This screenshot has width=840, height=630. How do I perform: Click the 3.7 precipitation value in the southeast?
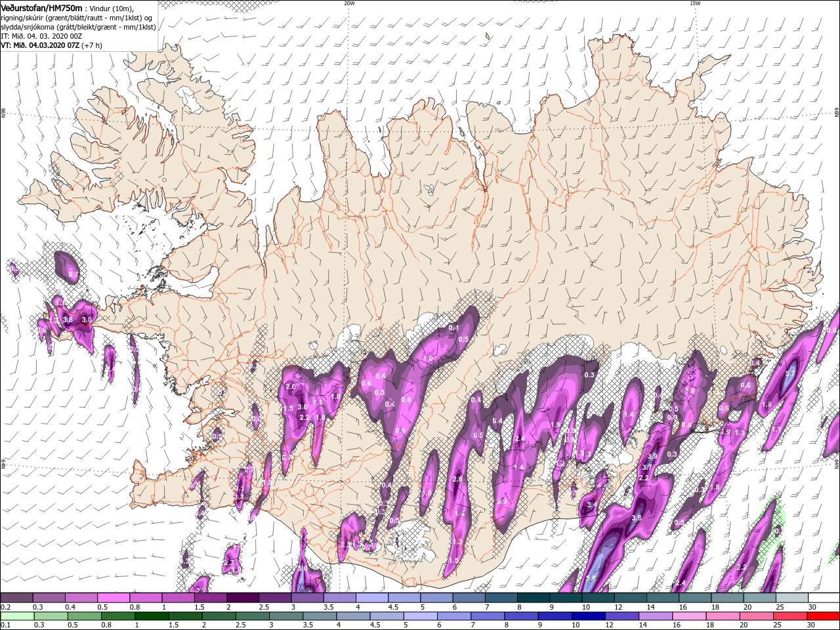coord(646,467)
